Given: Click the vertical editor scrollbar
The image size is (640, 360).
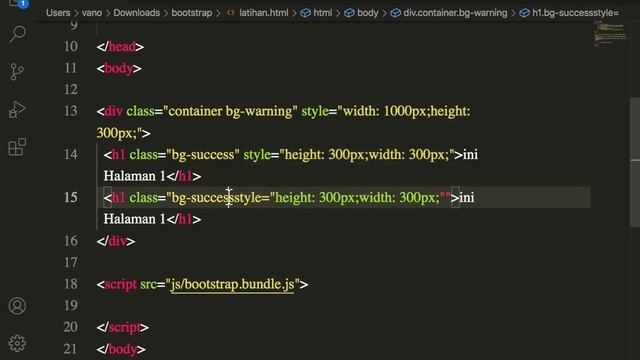Looking at the screenshot, I should pos(635,162).
